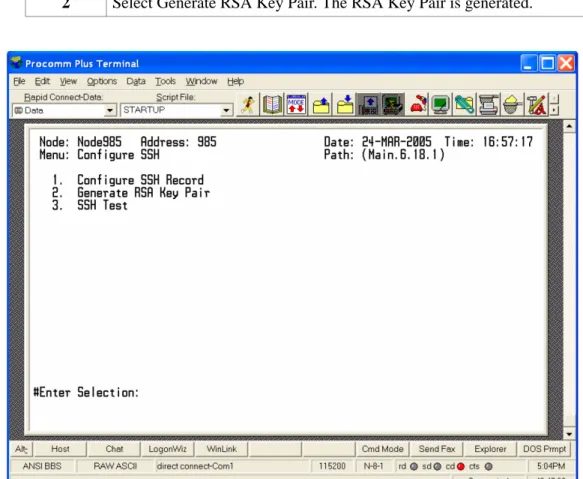This screenshot has height=479, width=583.
Task: Click the ANSI BBS status field
Action: tap(42, 466)
